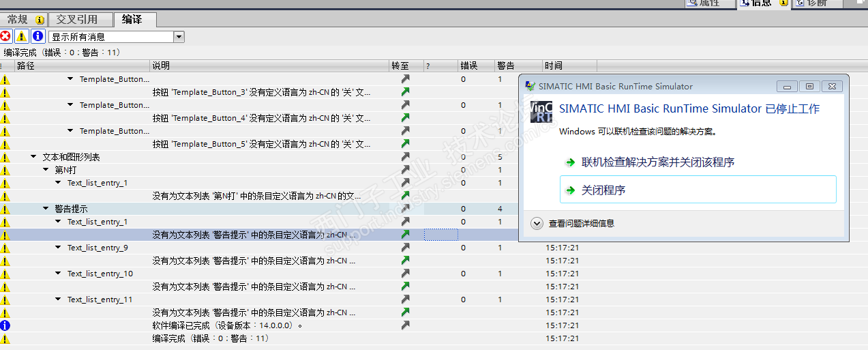
Task: Click the 编译完成 summary line above table
Action: 62,52
